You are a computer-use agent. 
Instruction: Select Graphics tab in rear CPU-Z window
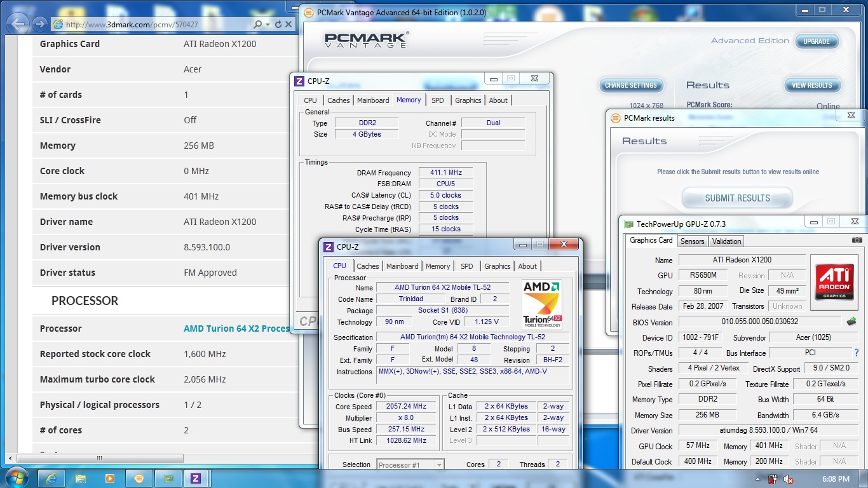point(468,100)
